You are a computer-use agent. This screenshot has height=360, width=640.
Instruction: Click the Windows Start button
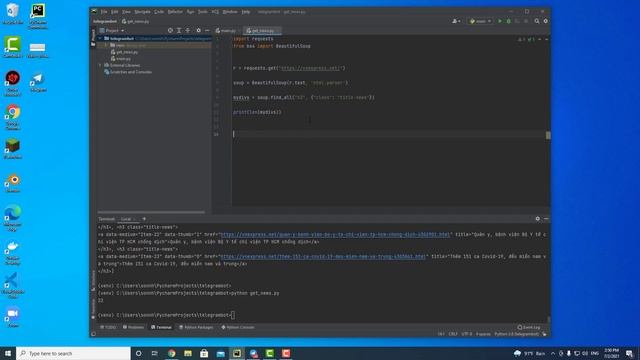point(8,353)
